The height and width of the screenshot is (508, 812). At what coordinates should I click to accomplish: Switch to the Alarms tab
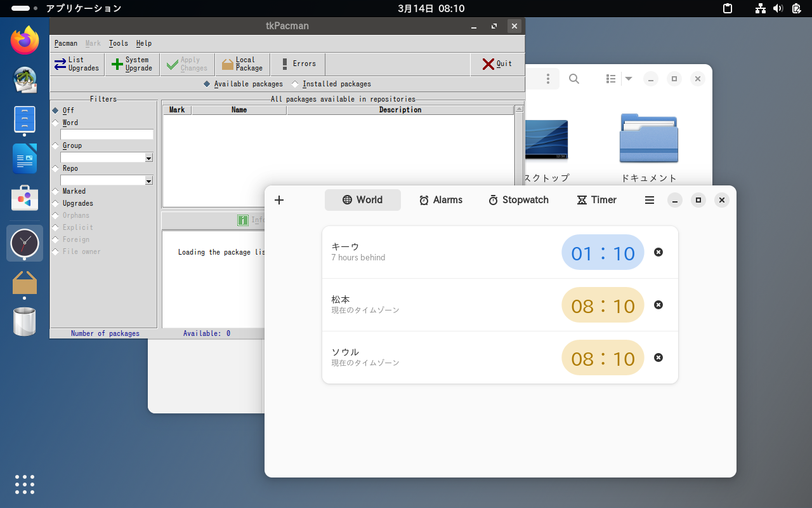[441, 200]
